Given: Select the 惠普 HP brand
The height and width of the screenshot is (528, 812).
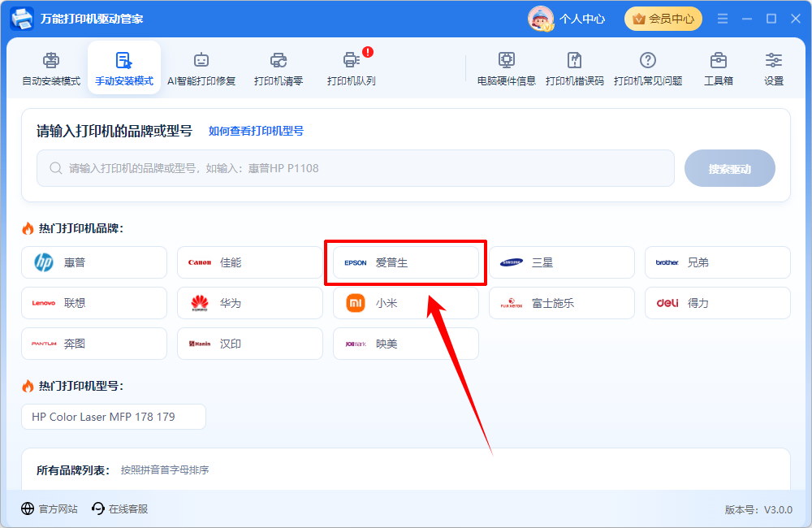Looking at the screenshot, I should [94, 262].
